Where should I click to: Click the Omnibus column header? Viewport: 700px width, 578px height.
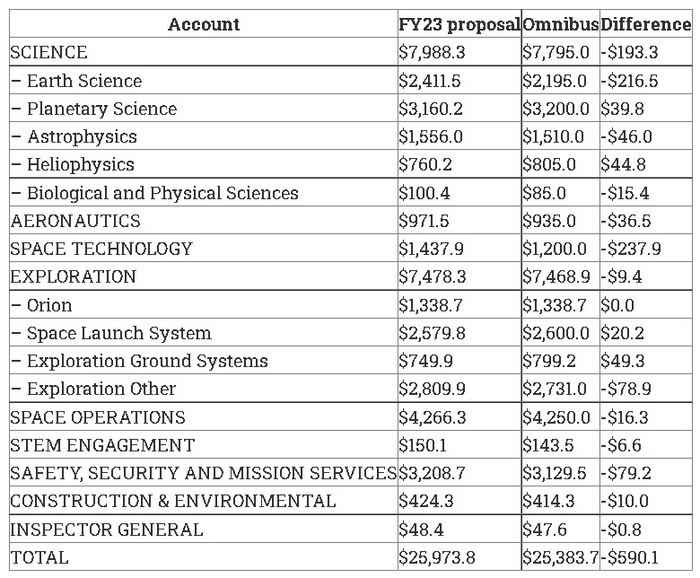[x=560, y=24]
